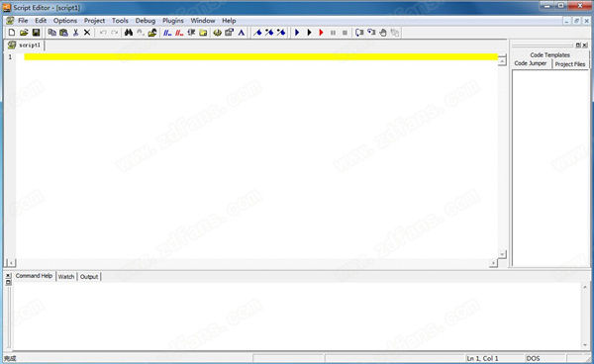594x364 pixels.
Task: Click the New file icon
Action: pos(12,33)
